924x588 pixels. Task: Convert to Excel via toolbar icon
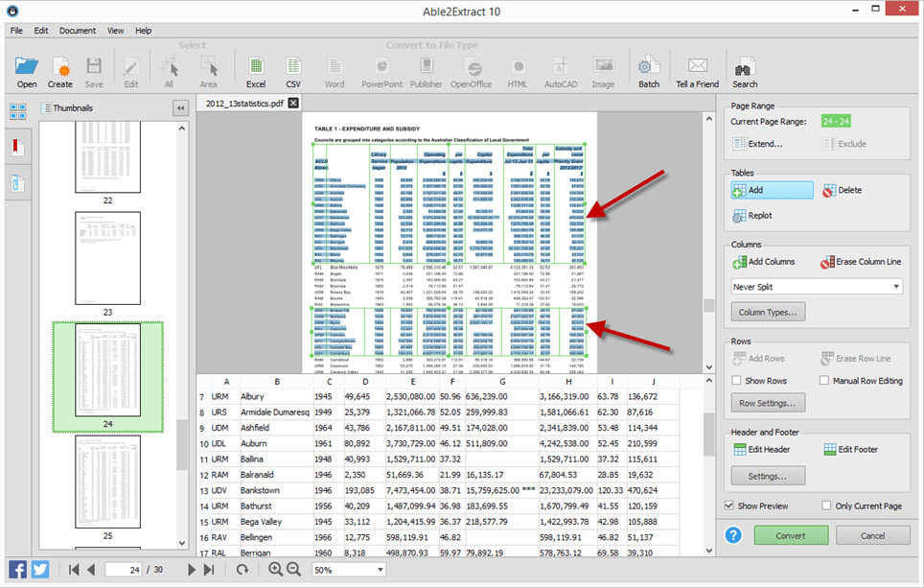pyautogui.click(x=256, y=72)
